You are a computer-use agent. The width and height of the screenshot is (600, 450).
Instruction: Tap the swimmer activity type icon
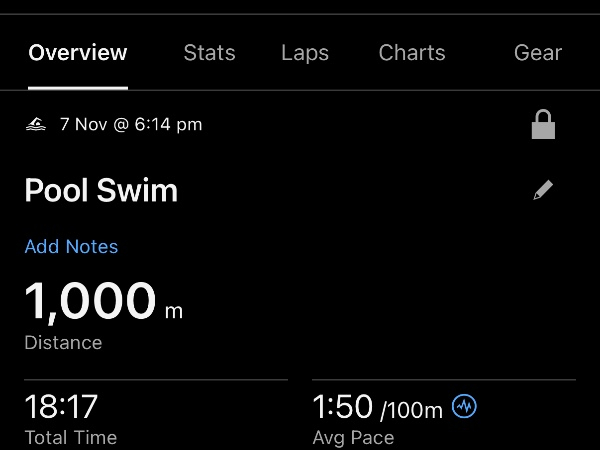point(36,125)
